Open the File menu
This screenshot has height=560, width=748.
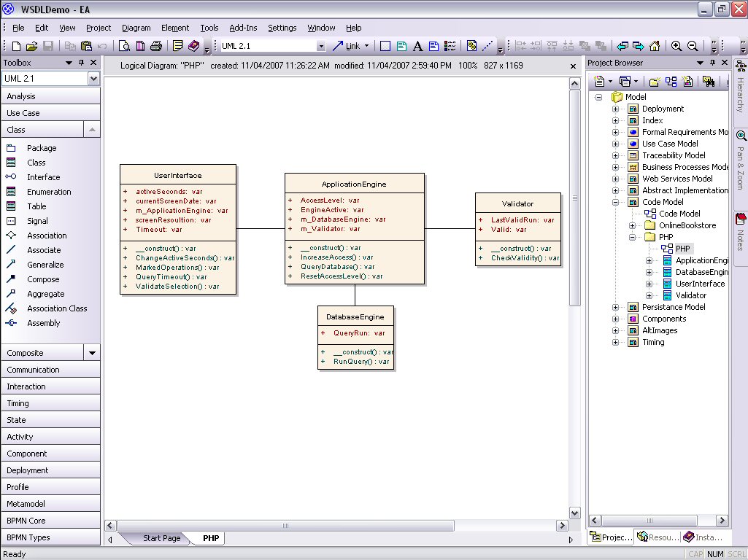(18, 28)
